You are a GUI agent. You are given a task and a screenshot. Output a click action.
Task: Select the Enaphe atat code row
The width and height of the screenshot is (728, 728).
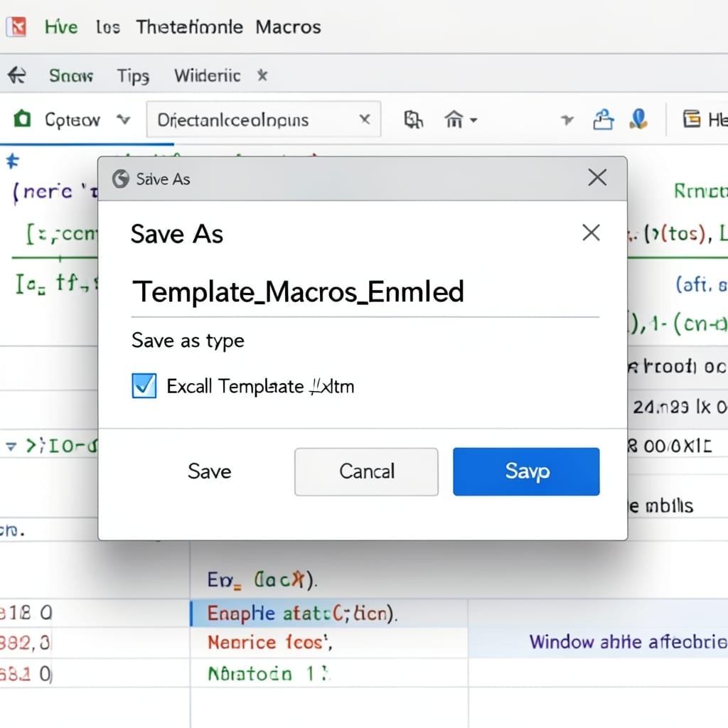click(328, 614)
